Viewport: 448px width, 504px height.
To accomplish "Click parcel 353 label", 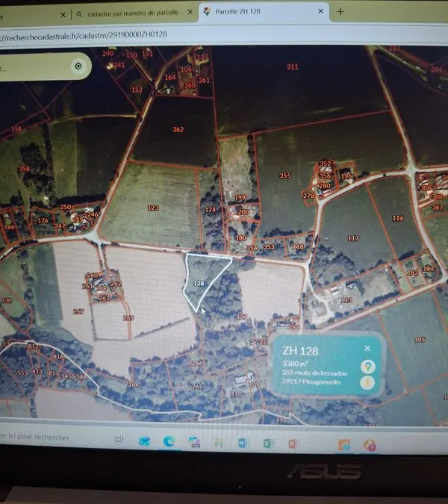I will (269, 247).
